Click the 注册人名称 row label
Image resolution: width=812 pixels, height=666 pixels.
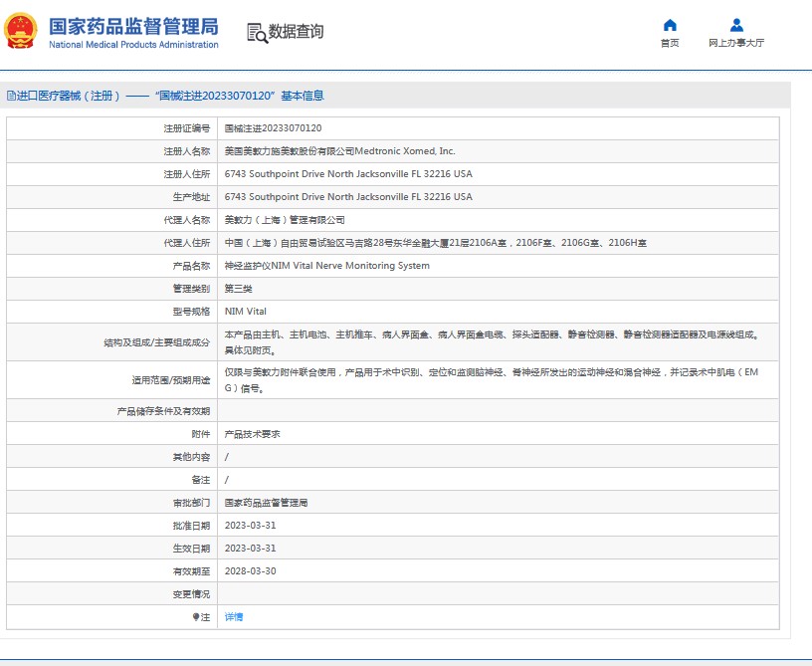pos(187,151)
